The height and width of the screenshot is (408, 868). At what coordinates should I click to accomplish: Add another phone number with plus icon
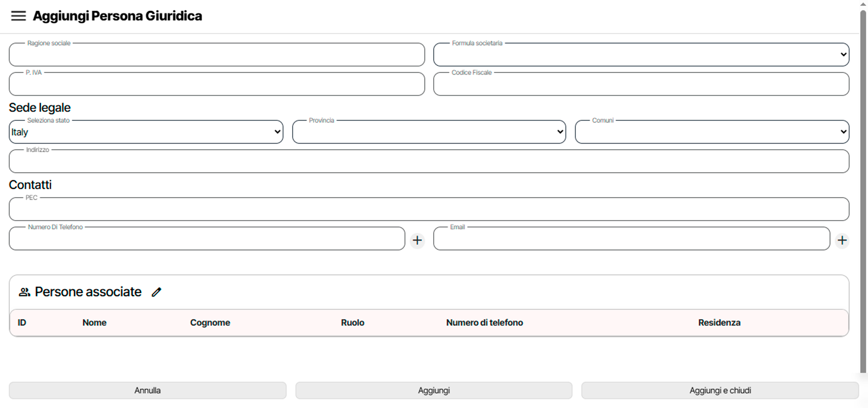pyautogui.click(x=417, y=240)
